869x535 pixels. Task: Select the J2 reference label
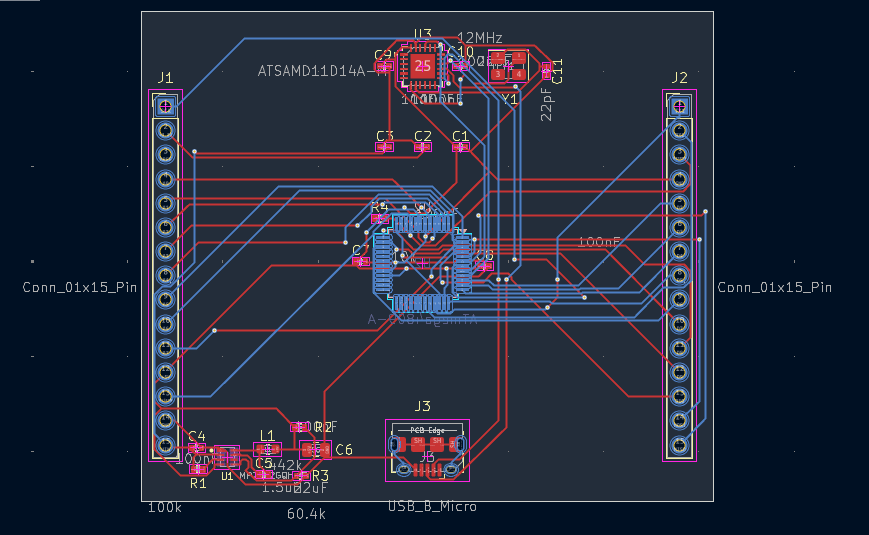679,78
